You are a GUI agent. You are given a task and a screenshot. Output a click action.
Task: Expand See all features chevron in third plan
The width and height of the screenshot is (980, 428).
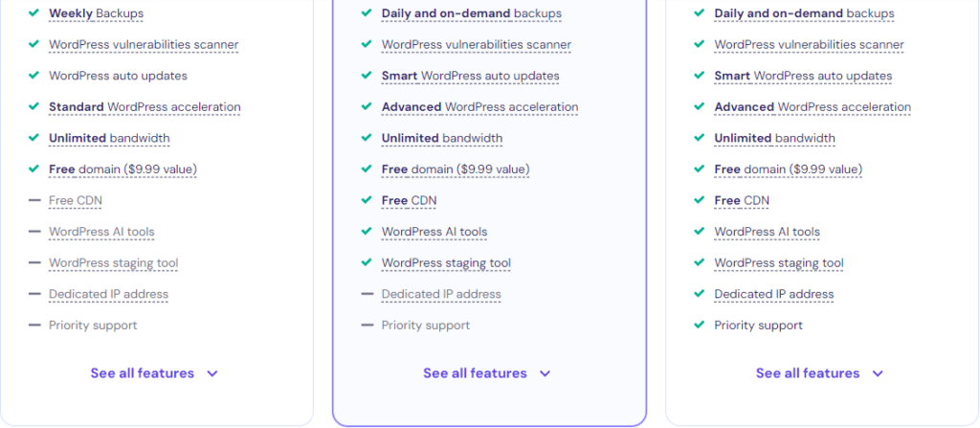pyautogui.click(x=878, y=373)
